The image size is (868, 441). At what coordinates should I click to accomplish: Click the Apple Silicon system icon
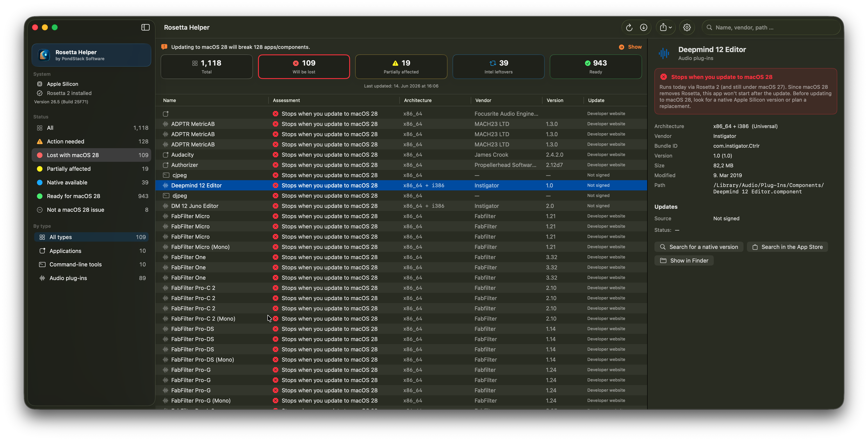tap(40, 84)
